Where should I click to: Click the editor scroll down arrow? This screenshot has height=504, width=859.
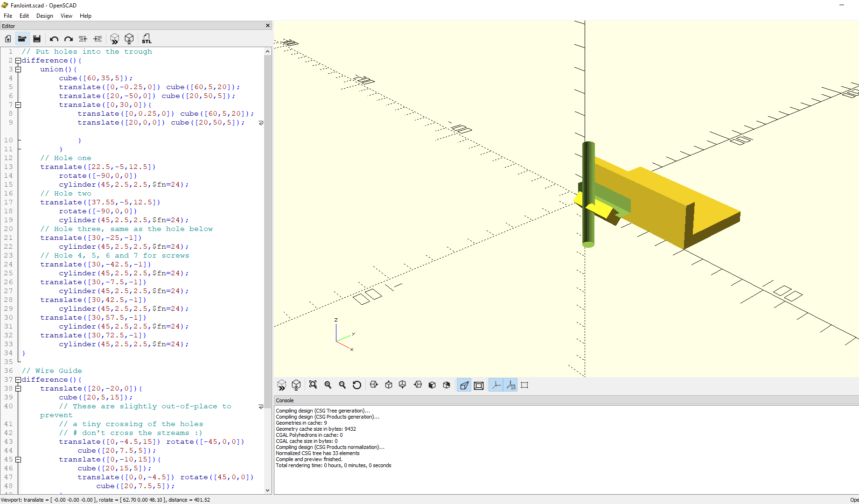pos(268,490)
